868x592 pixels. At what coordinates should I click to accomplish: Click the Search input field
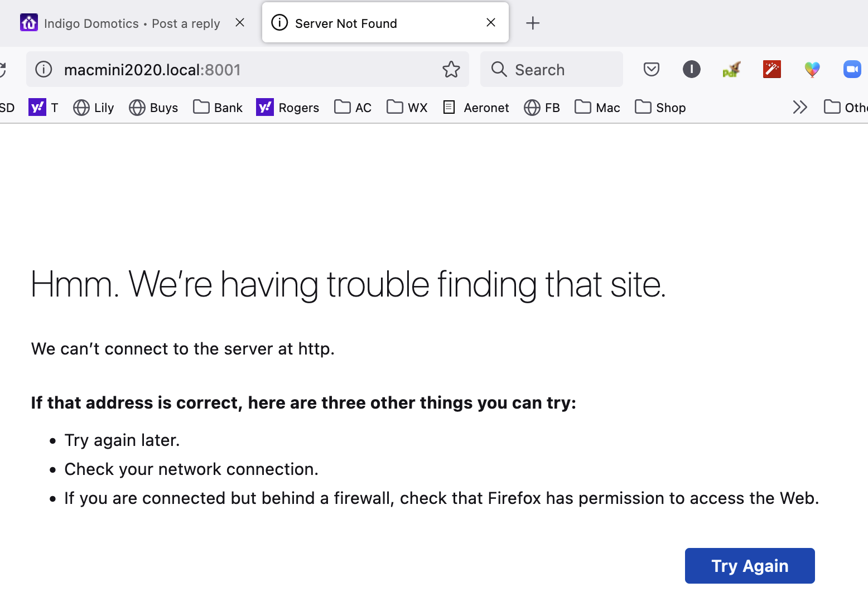coord(551,69)
